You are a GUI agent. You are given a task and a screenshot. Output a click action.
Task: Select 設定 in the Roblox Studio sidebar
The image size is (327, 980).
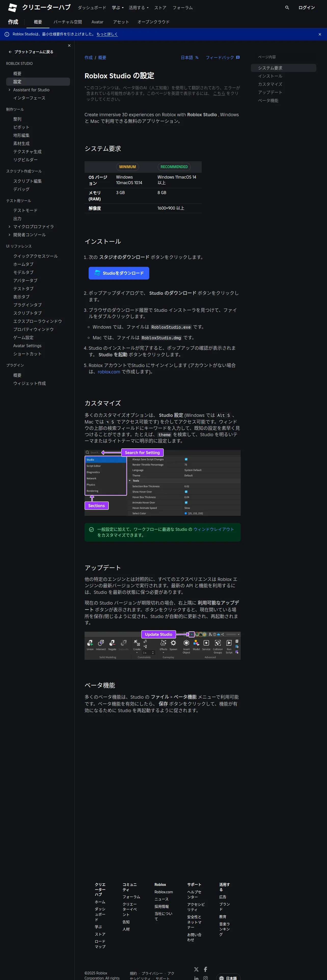[38, 82]
